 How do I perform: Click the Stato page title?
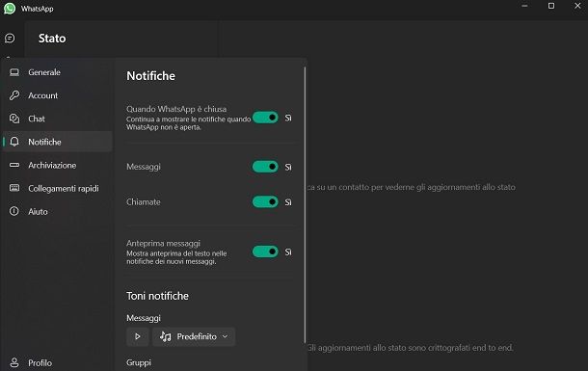click(52, 39)
